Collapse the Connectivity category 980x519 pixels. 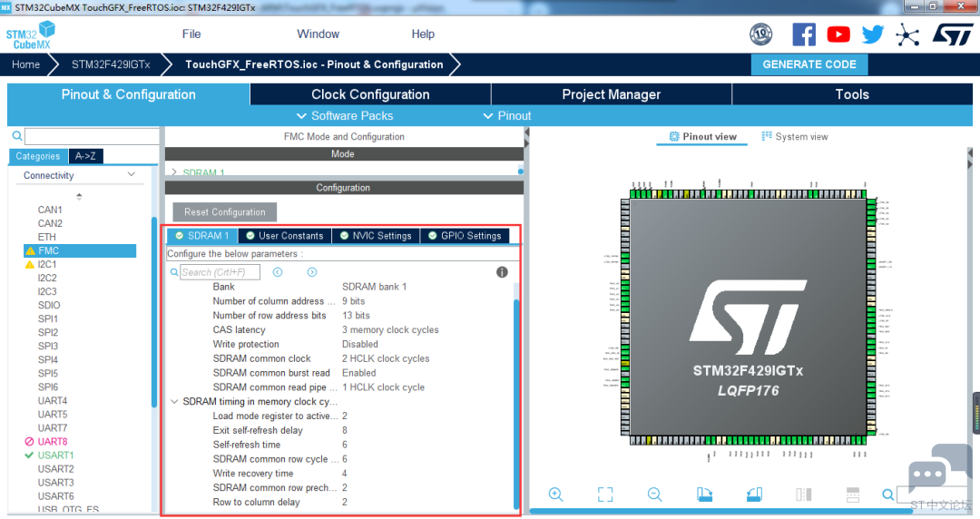(x=131, y=175)
